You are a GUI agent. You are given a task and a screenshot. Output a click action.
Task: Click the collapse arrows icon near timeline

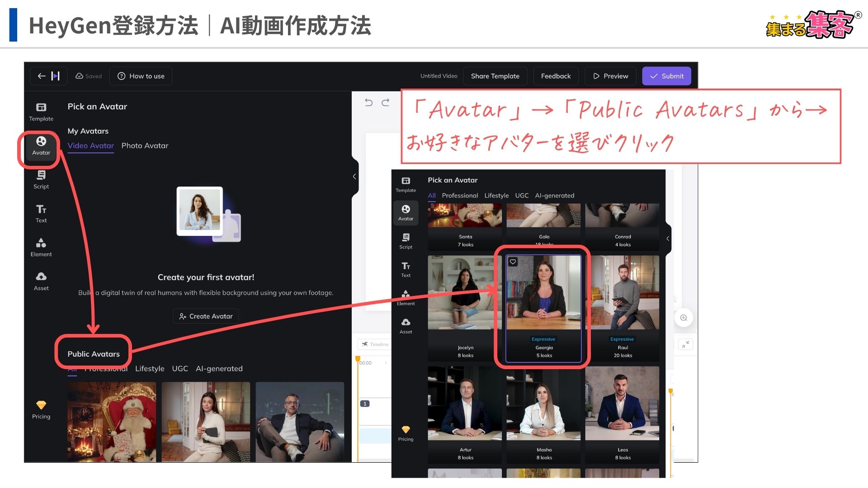pos(686,344)
